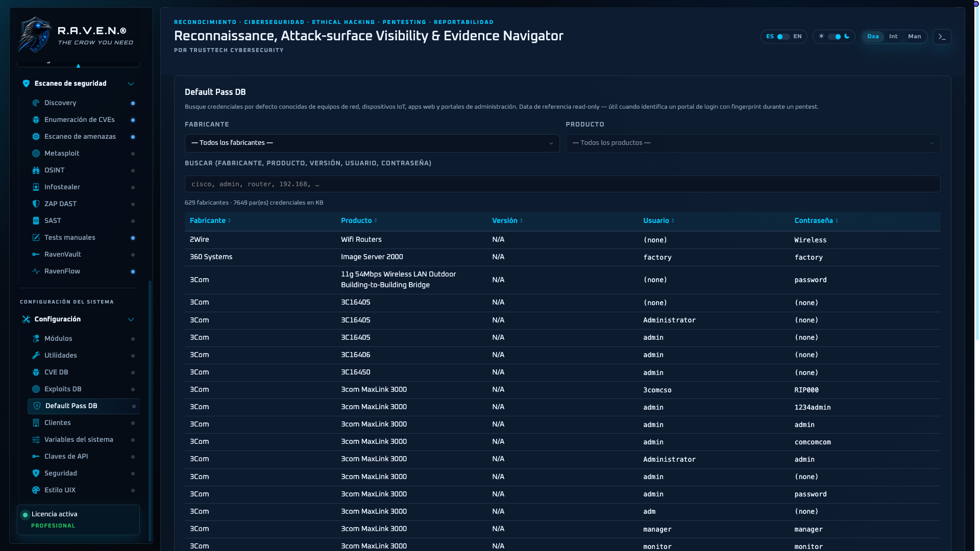Click the Módulos icon
The height and width of the screenshot is (551, 980).
pyautogui.click(x=36, y=339)
